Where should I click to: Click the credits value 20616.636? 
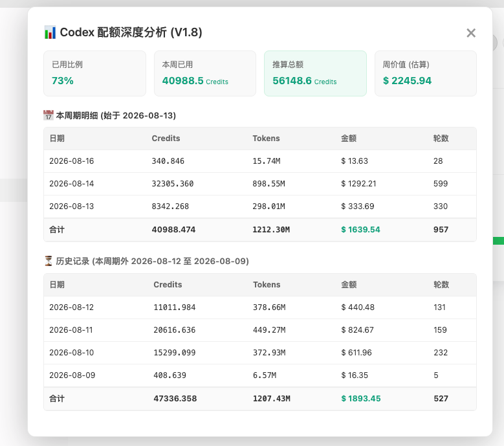pyautogui.click(x=175, y=330)
